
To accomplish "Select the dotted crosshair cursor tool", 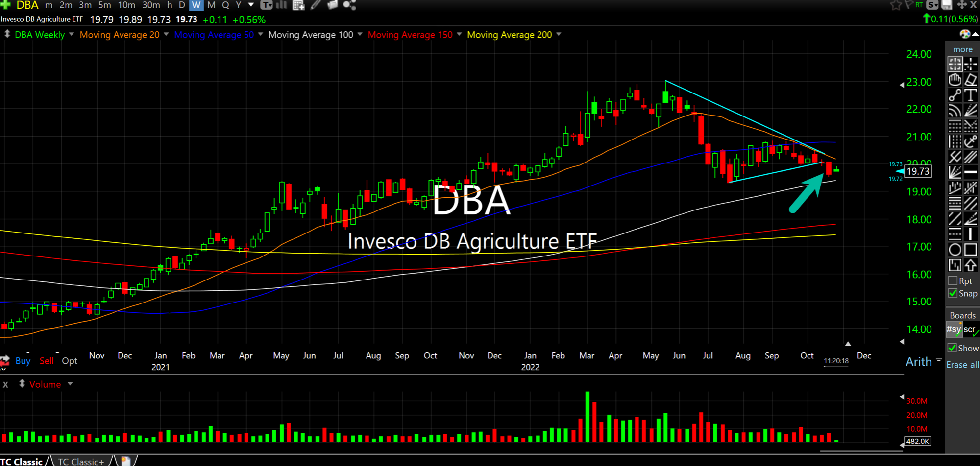I will 971,64.
